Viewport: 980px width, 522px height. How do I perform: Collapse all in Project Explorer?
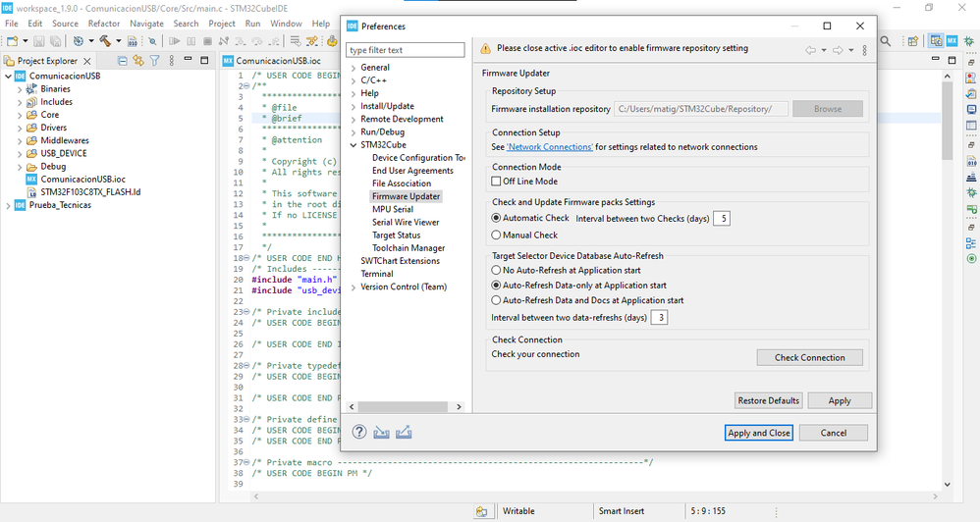[x=123, y=61]
